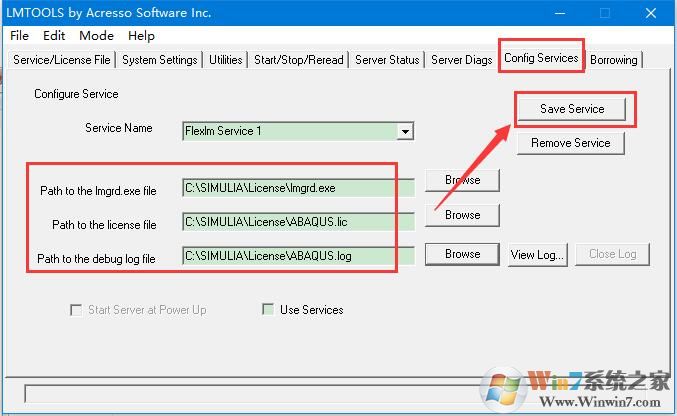Minimize the LMTOOLS window
This screenshot has width=677, height=416.
coord(560,13)
